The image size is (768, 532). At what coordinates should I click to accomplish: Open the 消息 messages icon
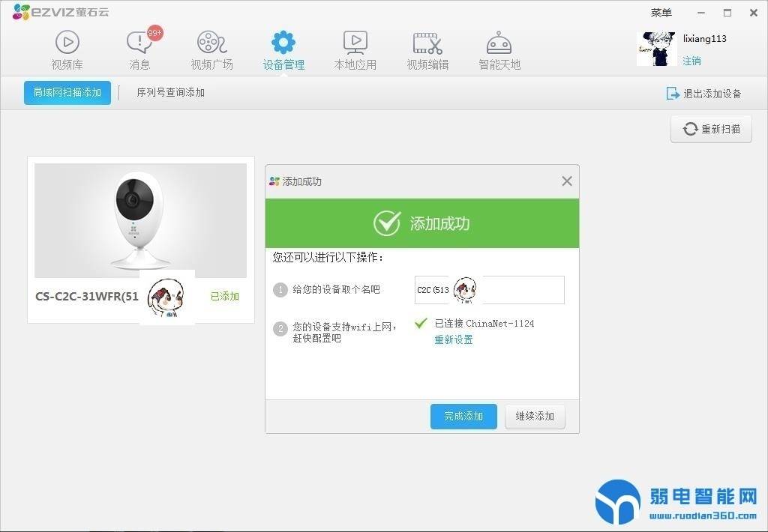139,43
